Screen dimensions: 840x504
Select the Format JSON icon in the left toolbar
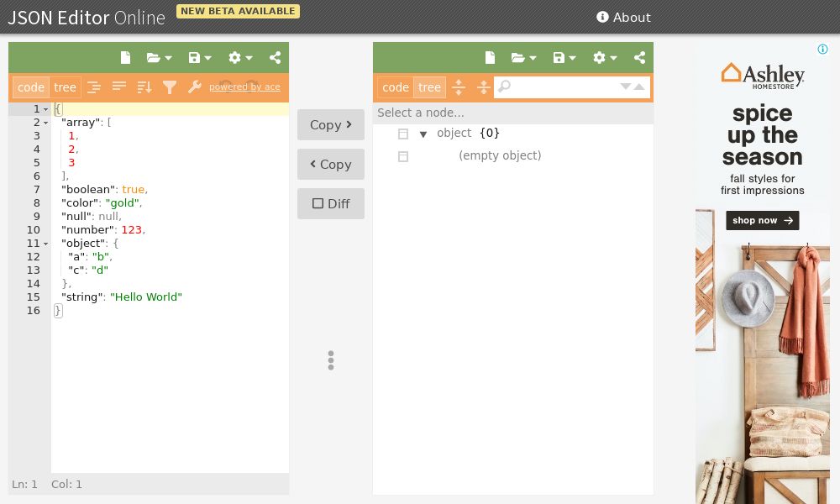click(x=95, y=87)
